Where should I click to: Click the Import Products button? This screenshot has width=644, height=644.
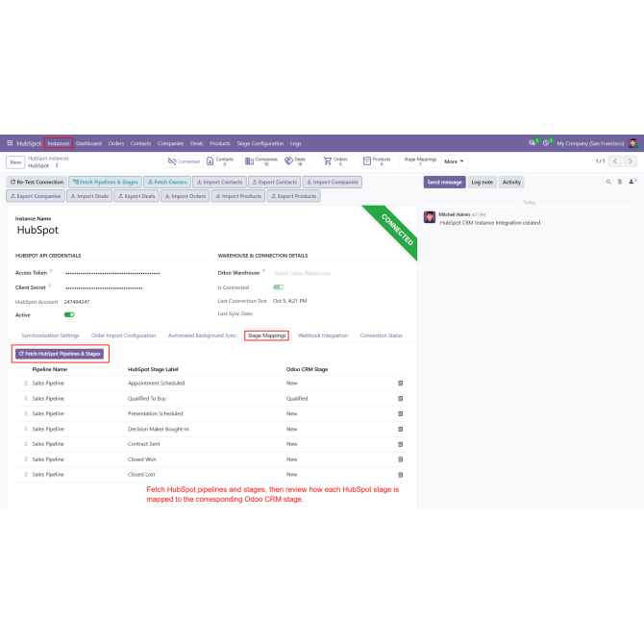click(x=238, y=196)
